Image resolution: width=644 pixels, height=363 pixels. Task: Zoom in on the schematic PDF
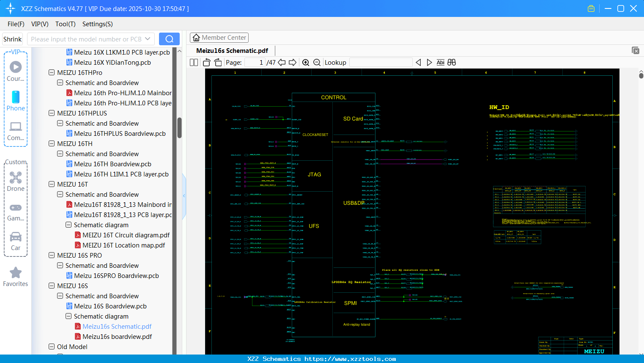[306, 62]
